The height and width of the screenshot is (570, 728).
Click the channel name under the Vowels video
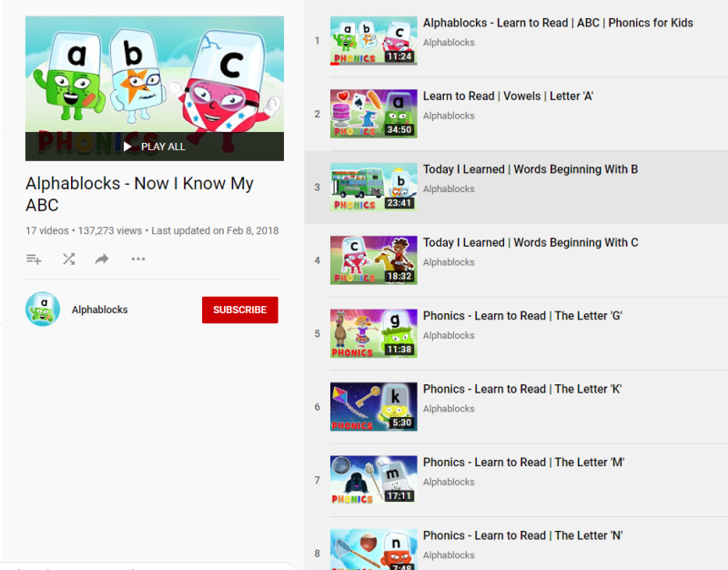click(x=449, y=116)
